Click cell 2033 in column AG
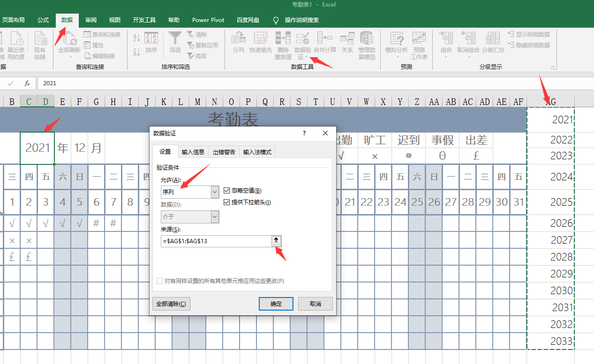The width and height of the screenshot is (594, 364). click(550, 341)
